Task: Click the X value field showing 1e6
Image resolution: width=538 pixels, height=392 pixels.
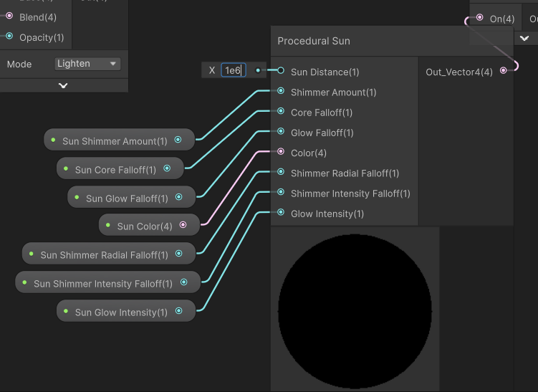Action: click(x=233, y=70)
